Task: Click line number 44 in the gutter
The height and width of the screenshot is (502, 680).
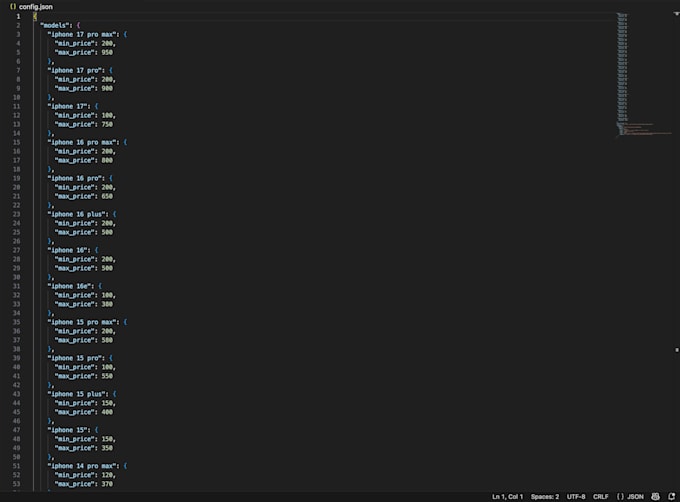Action: pyautogui.click(x=16, y=403)
